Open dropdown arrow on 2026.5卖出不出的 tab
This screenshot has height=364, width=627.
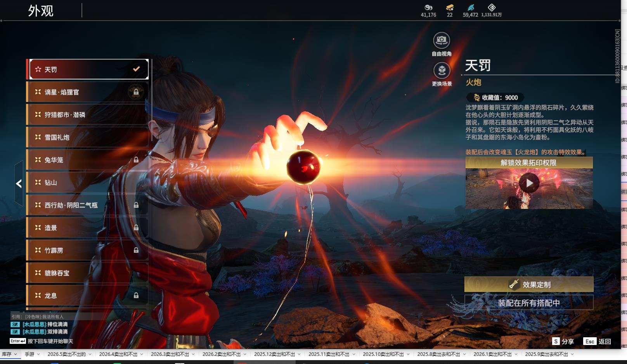point(90,354)
